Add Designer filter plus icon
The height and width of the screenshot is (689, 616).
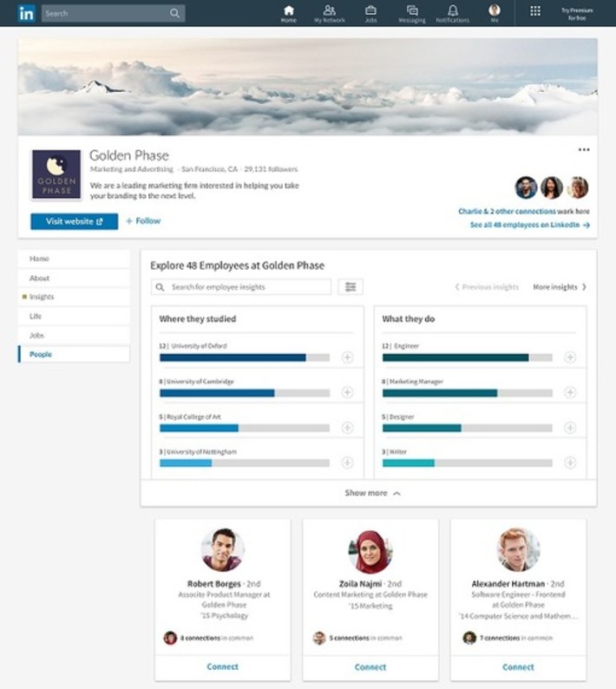570,428
